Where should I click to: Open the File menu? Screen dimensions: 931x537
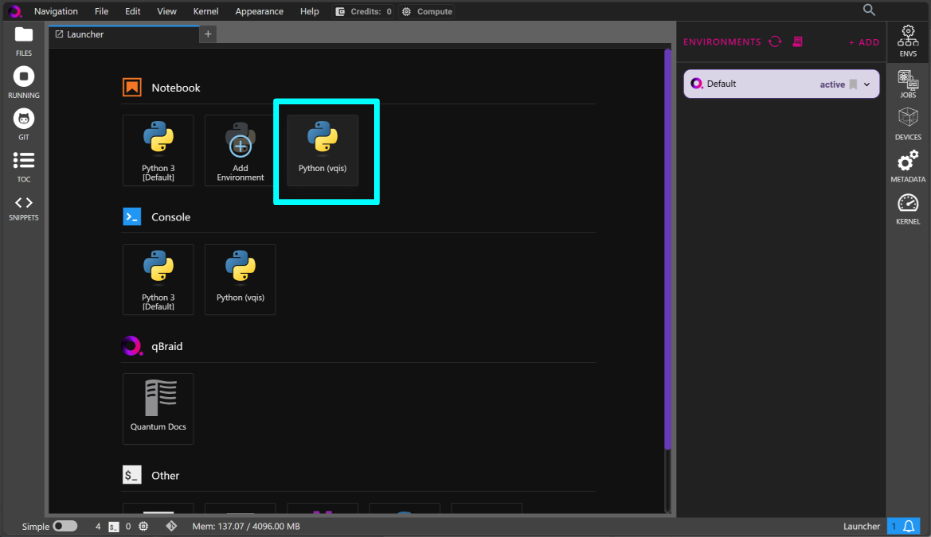pyautogui.click(x=102, y=11)
